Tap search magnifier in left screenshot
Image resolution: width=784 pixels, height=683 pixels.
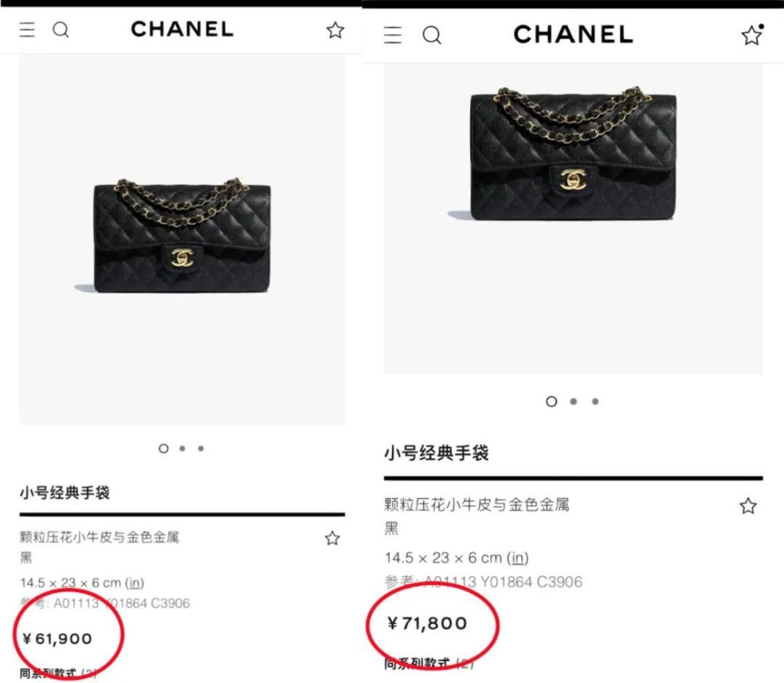(x=61, y=30)
